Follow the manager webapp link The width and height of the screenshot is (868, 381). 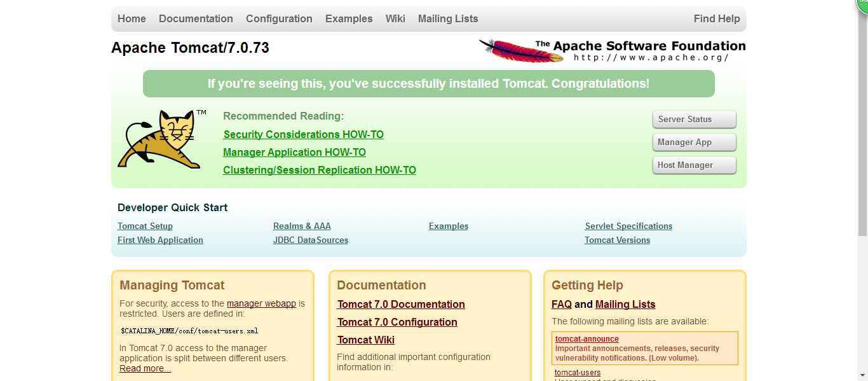click(x=261, y=303)
